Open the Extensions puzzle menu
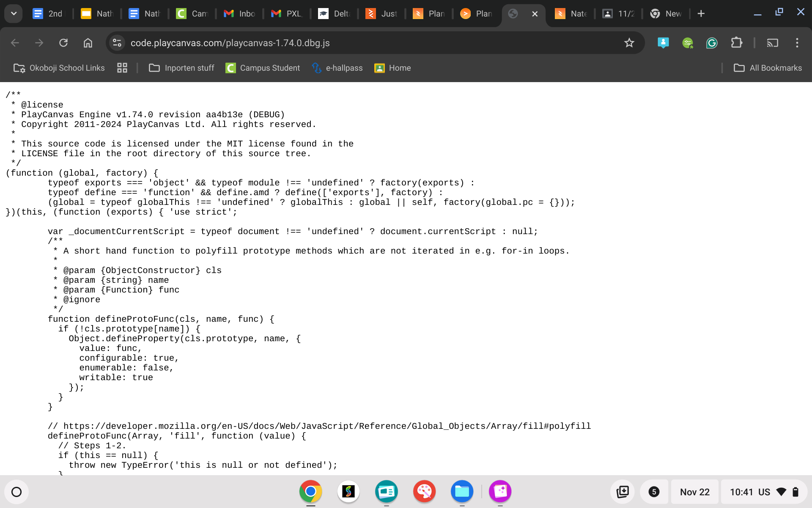 736,43
